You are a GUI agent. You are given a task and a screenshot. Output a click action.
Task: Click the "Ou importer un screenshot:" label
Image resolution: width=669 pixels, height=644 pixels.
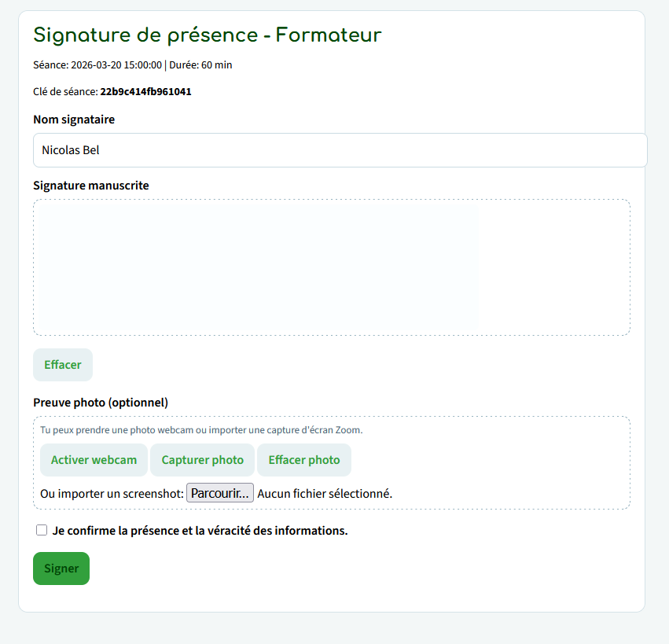coord(112,494)
